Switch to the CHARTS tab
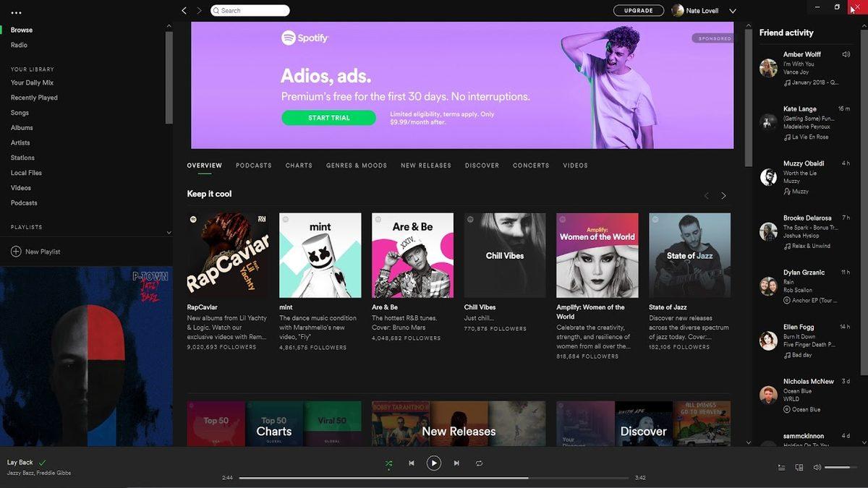 pos(298,166)
